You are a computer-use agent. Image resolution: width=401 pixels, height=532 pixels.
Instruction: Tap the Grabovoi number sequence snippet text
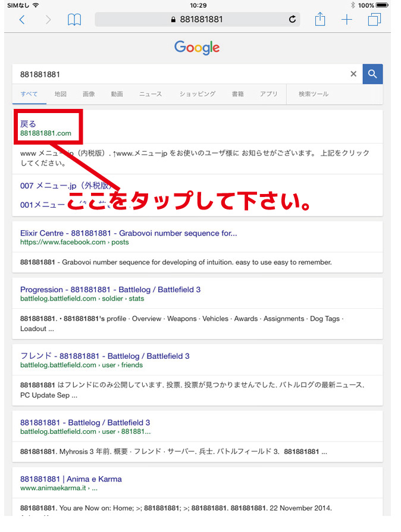[x=176, y=262]
